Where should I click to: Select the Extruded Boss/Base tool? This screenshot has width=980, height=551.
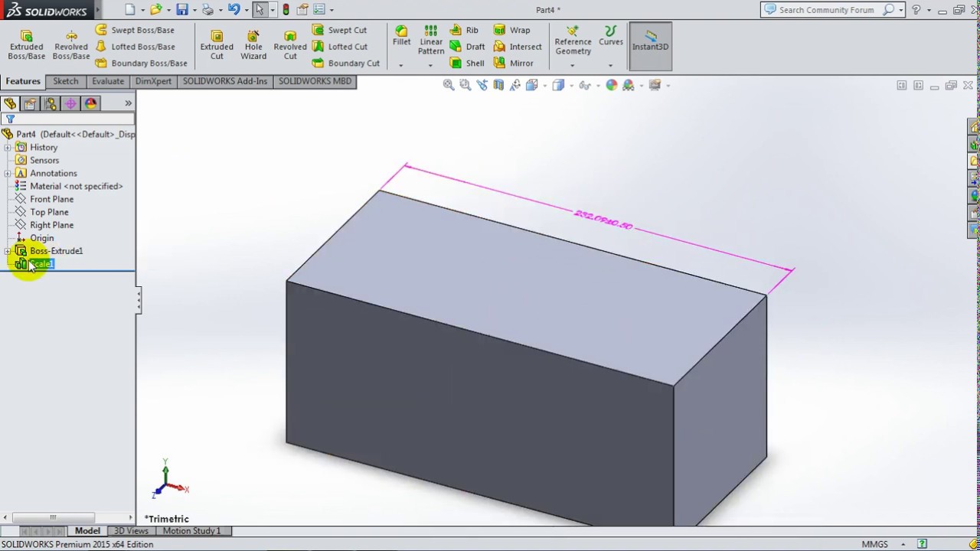click(26, 45)
